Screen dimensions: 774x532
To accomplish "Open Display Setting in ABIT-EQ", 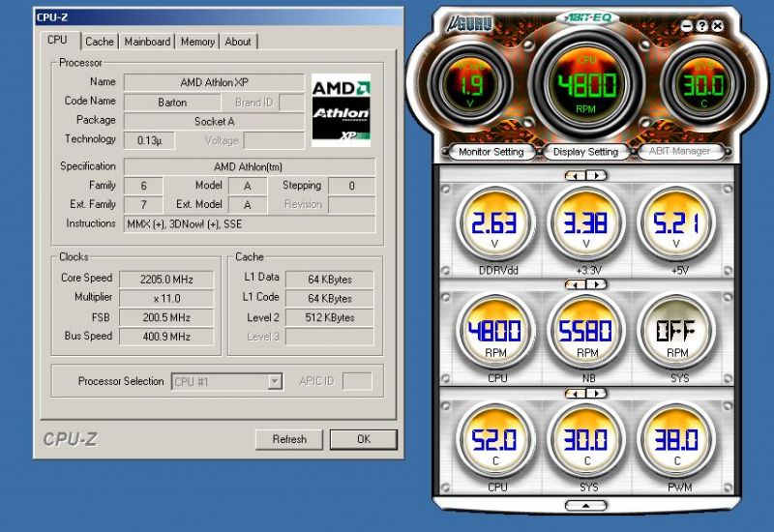I will (585, 152).
